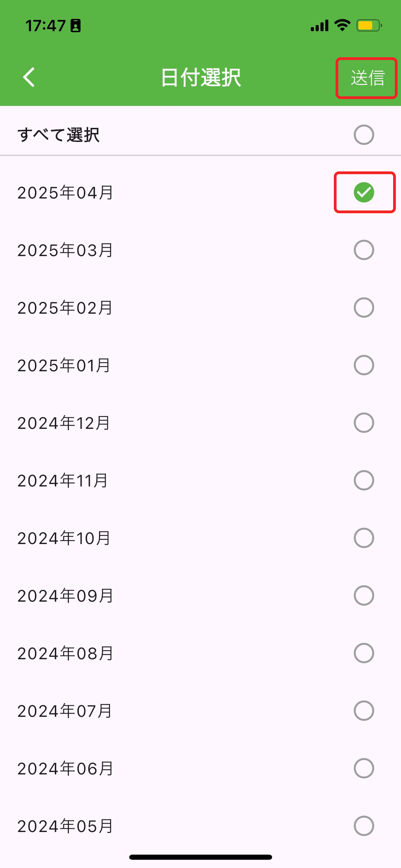Check the 2025年02月 circle
The height and width of the screenshot is (868, 401).
(x=364, y=308)
